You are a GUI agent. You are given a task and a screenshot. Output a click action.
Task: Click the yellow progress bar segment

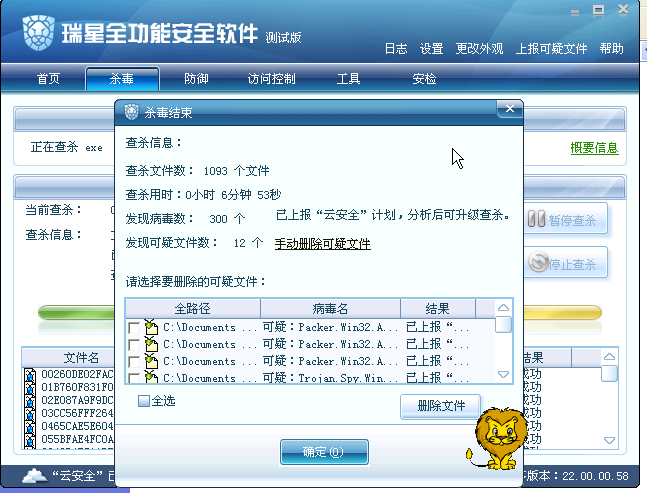pos(562,312)
